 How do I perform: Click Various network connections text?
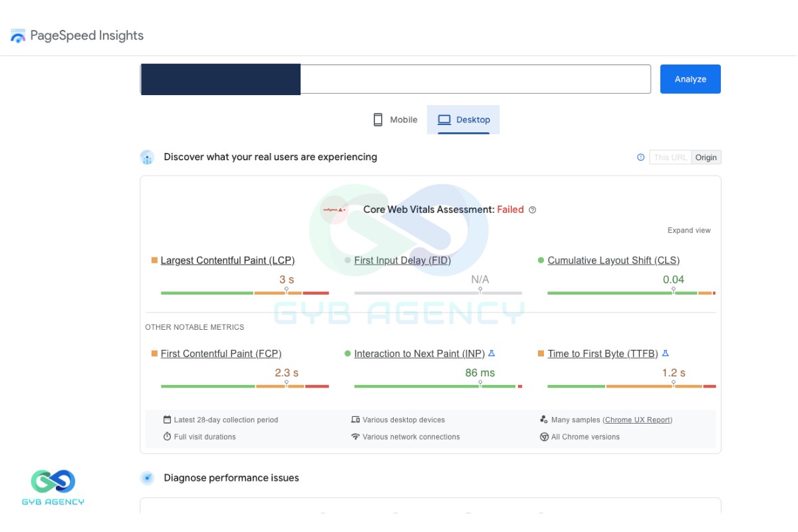pyautogui.click(x=411, y=437)
